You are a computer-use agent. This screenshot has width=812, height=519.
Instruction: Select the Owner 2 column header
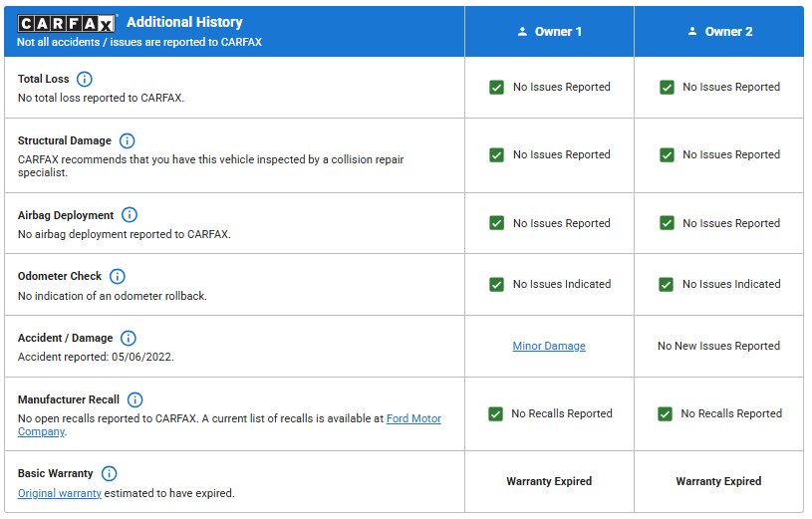click(x=719, y=32)
